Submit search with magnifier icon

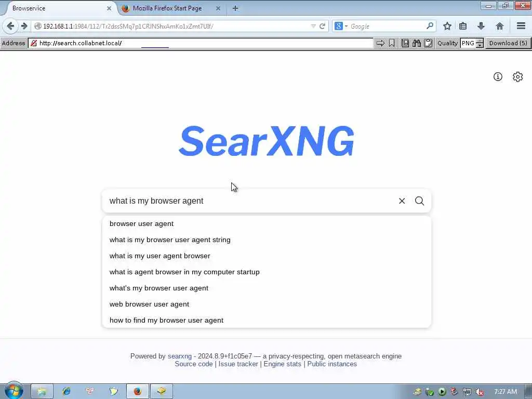[x=420, y=201]
